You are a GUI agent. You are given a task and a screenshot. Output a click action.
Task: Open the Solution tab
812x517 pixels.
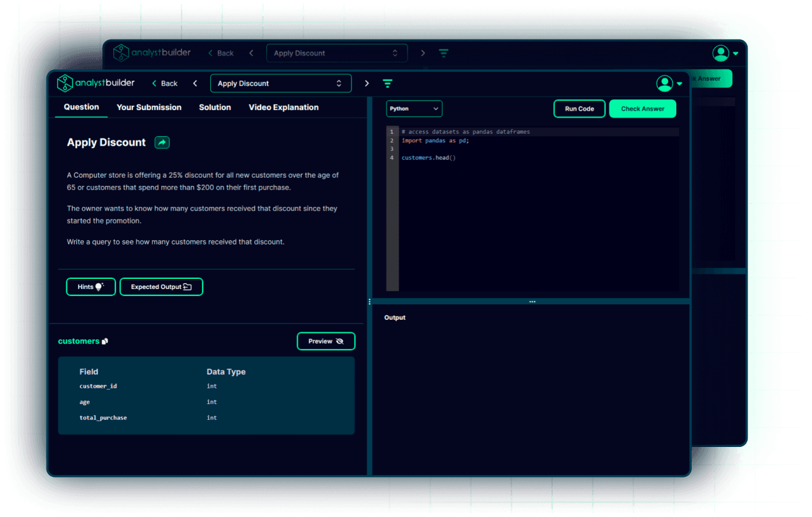click(215, 108)
